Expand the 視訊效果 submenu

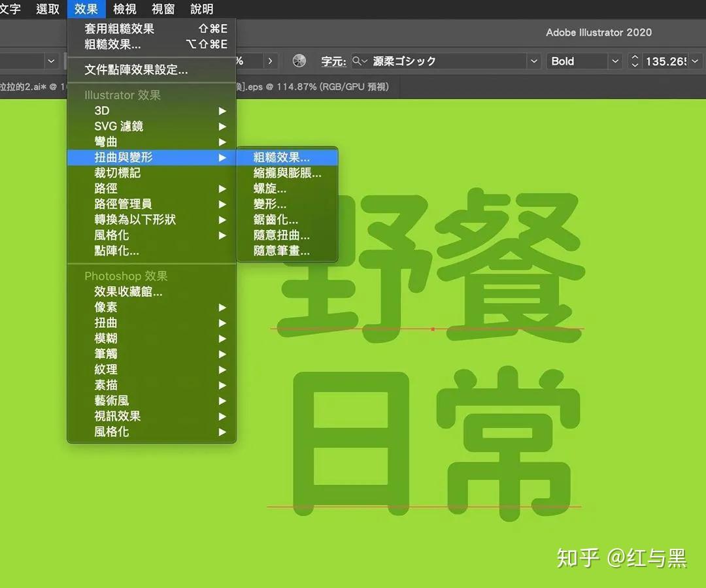click(x=152, y=416)
